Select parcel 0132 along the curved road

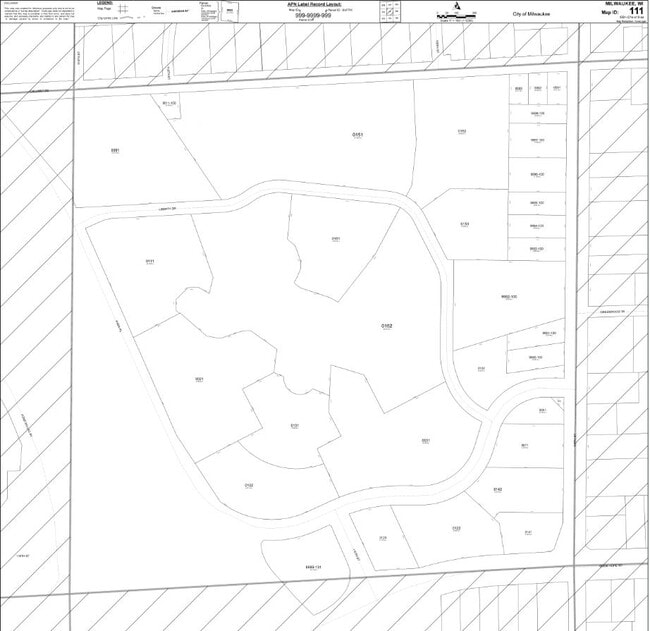click(249, 485)
